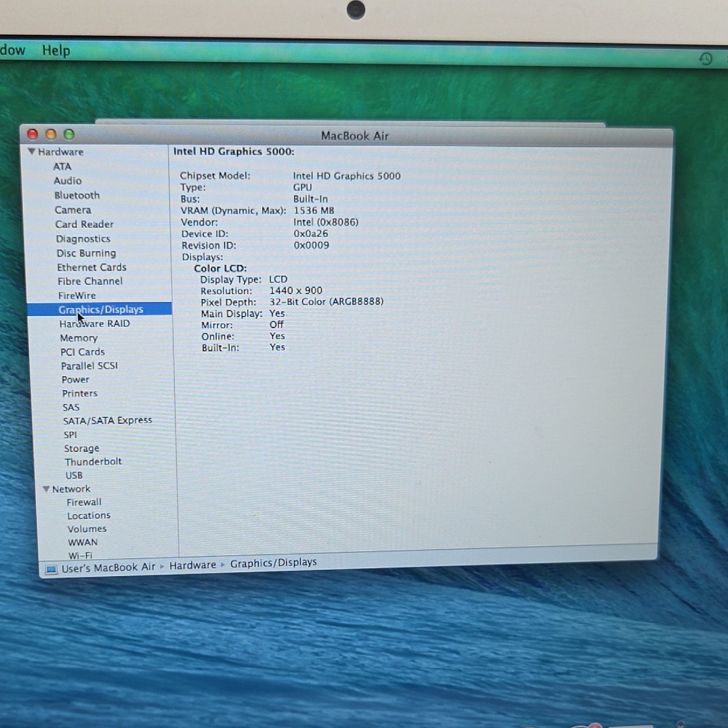The width and height of the screenshot is (728, 728).
Task: Select Firewall under Network
Action: click(x=84, y=502)
